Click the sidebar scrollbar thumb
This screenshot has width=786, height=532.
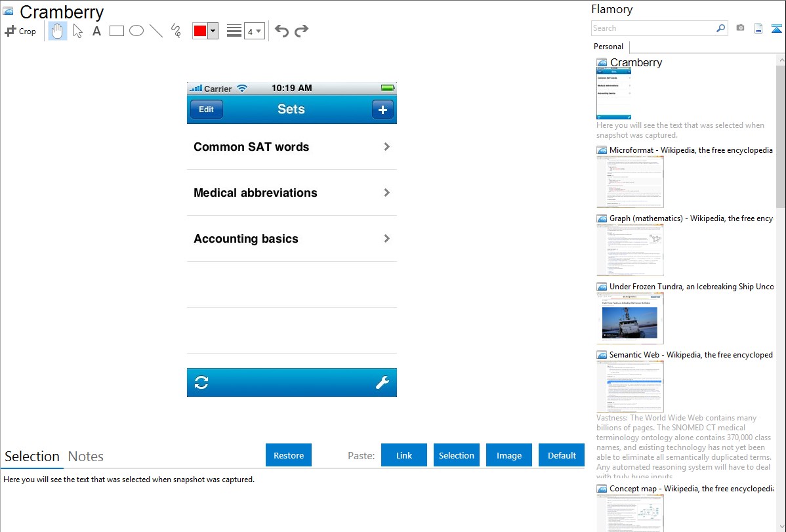pyautogui.click(x=781, y=136)
